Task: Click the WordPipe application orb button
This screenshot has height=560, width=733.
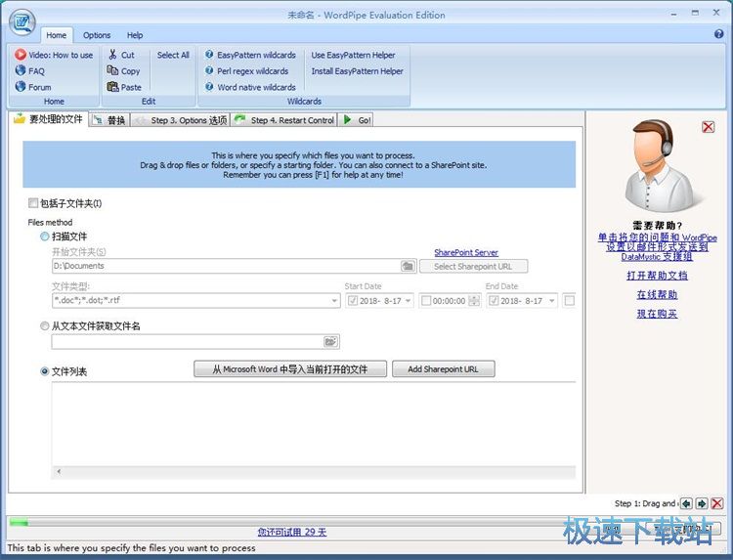Action: click(x=22, y=22)
